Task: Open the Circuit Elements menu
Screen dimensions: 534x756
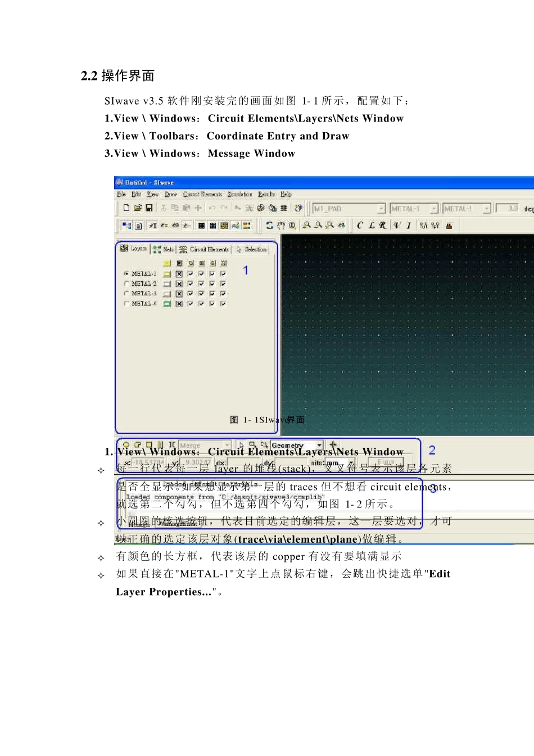Action: click(202, 194)
